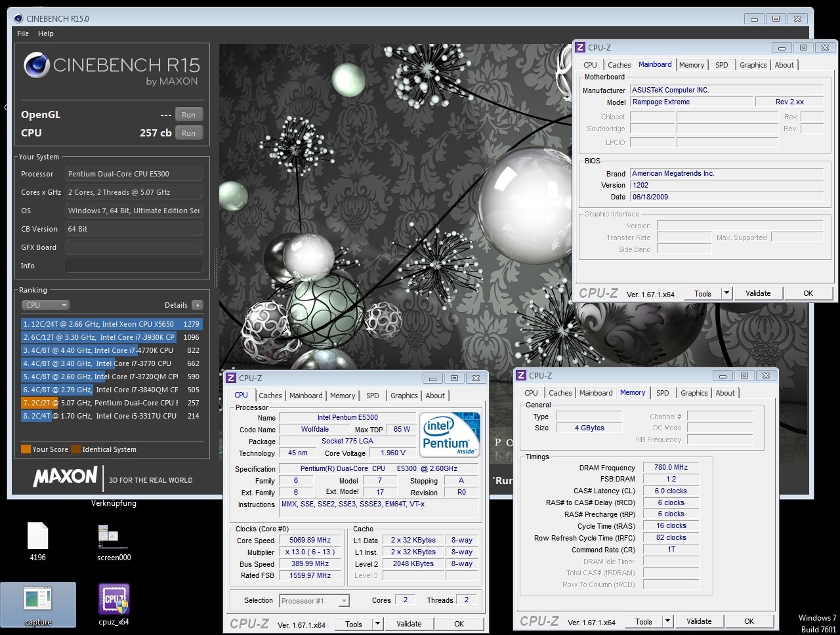The width and height of the screenshot is (840, 635).
Task: Select ranking entry Core i7-3720QM
Action: click(x=112, y=377)
